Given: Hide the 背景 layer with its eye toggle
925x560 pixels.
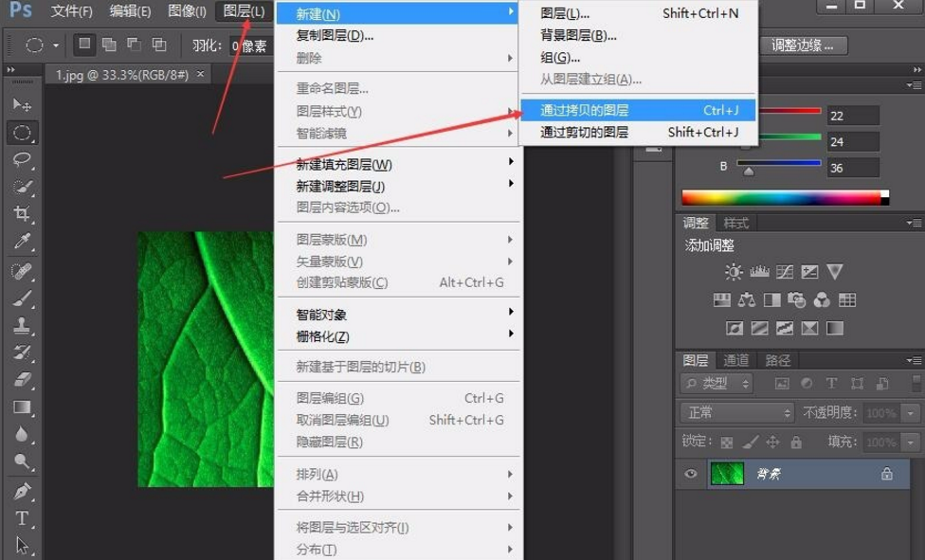Looking at the screenshot, I should click(691, 474).
